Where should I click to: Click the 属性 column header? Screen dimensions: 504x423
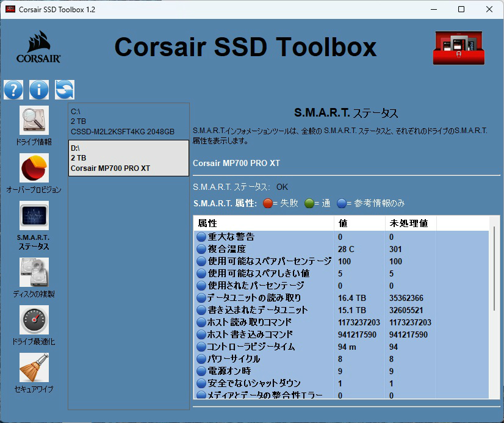[x=264, y=223]
